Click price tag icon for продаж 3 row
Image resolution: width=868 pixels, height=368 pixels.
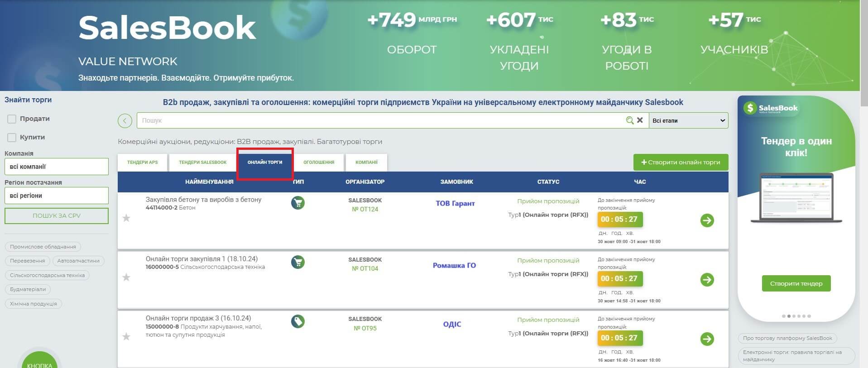click(298, 321)
